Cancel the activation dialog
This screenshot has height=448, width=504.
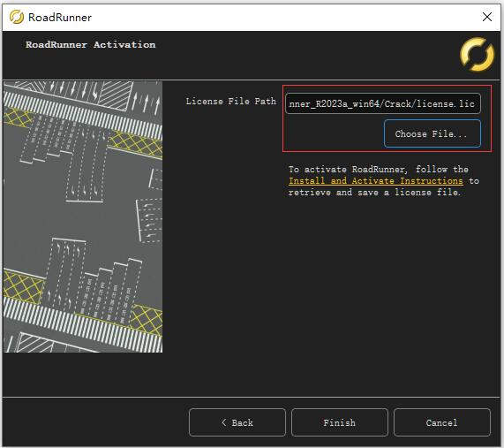coord(442,422)
